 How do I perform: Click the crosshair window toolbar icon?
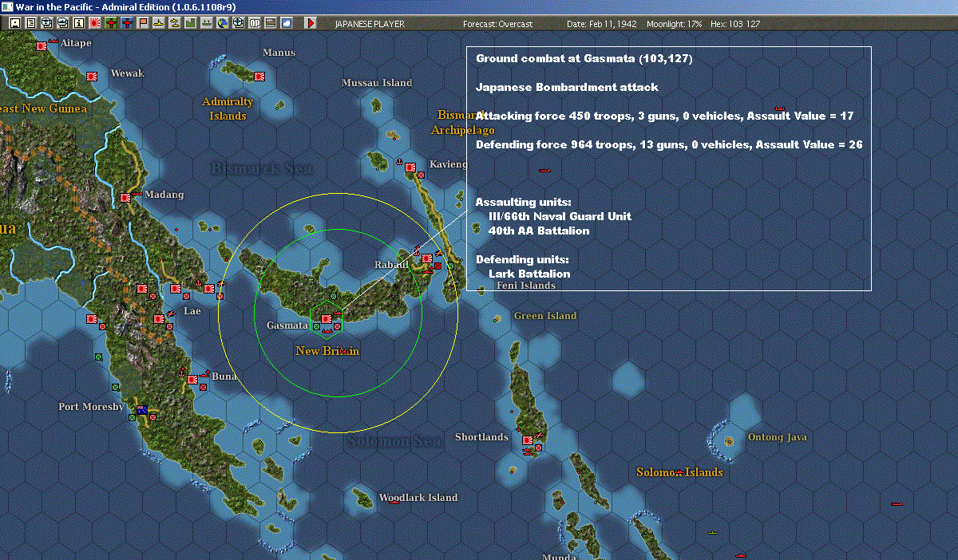tap(237, 23)
